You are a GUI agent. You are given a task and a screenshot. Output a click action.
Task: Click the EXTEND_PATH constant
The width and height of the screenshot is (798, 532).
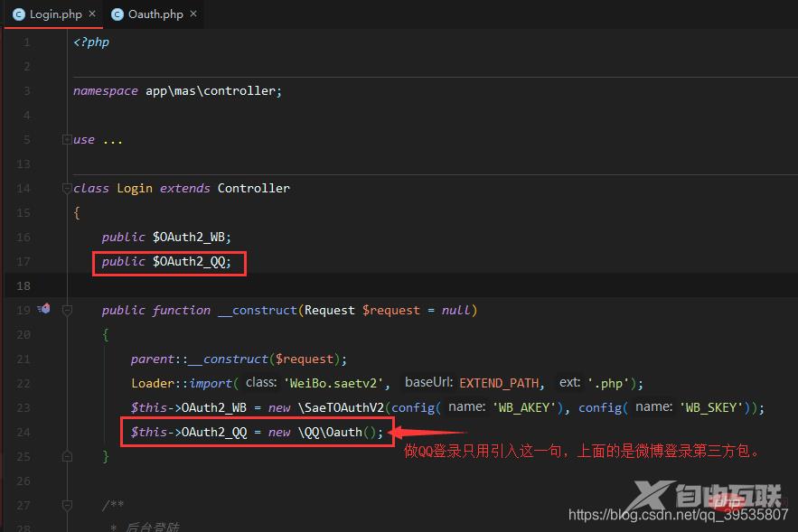[x=500, y=383]
